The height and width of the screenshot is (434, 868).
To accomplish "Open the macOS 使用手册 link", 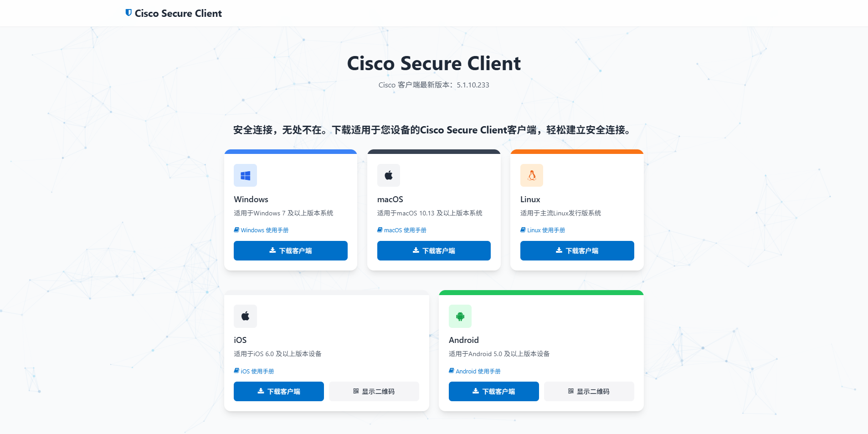I will (x=402, y=230).
